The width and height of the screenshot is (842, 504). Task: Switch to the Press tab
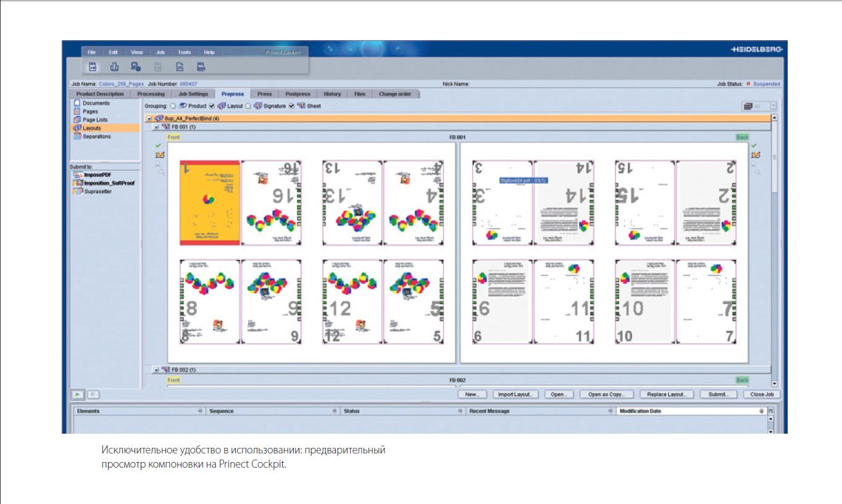coord(264,94)
